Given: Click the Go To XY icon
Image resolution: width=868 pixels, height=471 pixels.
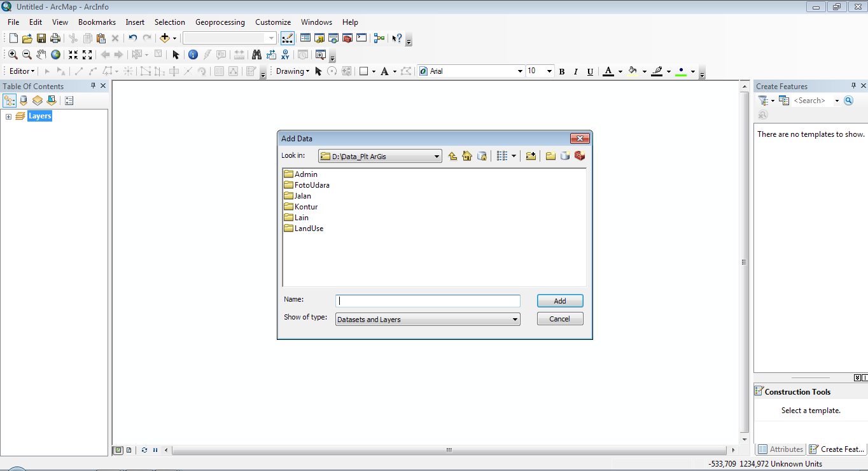Looking at the screenshot, I should 285,55.
